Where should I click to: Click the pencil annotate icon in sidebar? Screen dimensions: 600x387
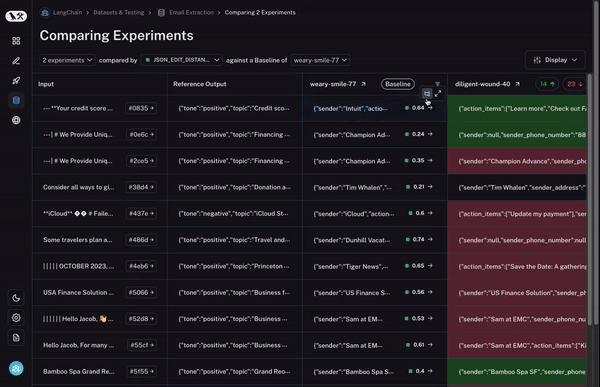tap(16, 61)
